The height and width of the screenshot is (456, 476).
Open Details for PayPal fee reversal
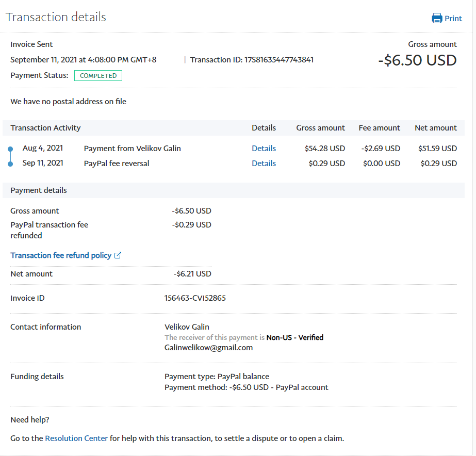tap(264, 164)
